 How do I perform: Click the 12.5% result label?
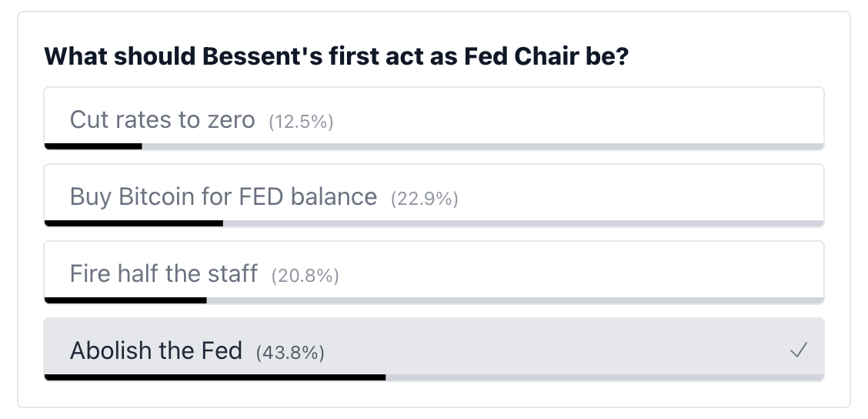301,122
